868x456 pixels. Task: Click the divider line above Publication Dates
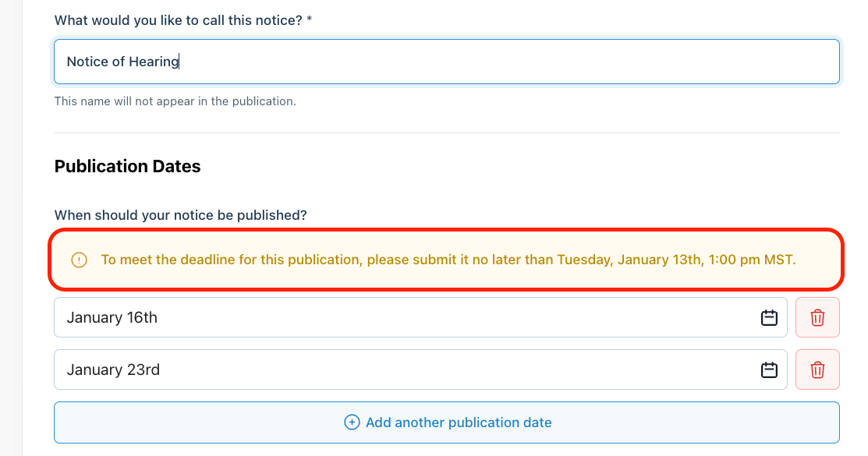click(x=446, y=133)
